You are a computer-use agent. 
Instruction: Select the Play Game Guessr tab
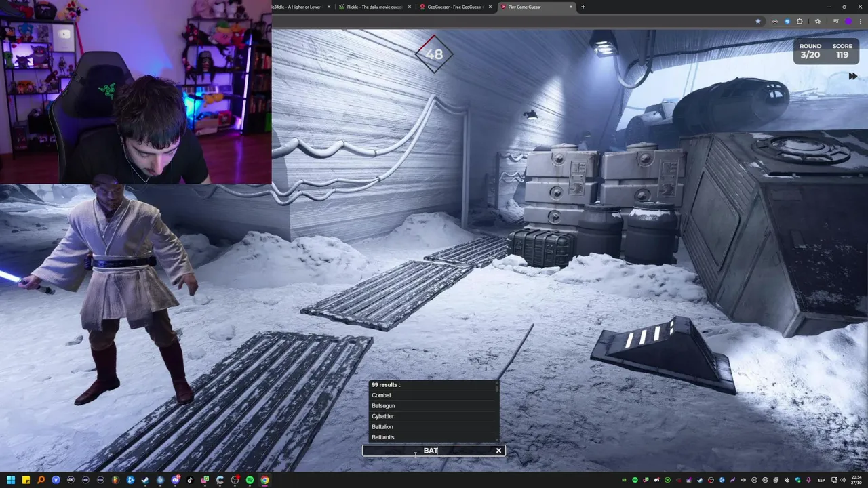click(x=536, y=7)
